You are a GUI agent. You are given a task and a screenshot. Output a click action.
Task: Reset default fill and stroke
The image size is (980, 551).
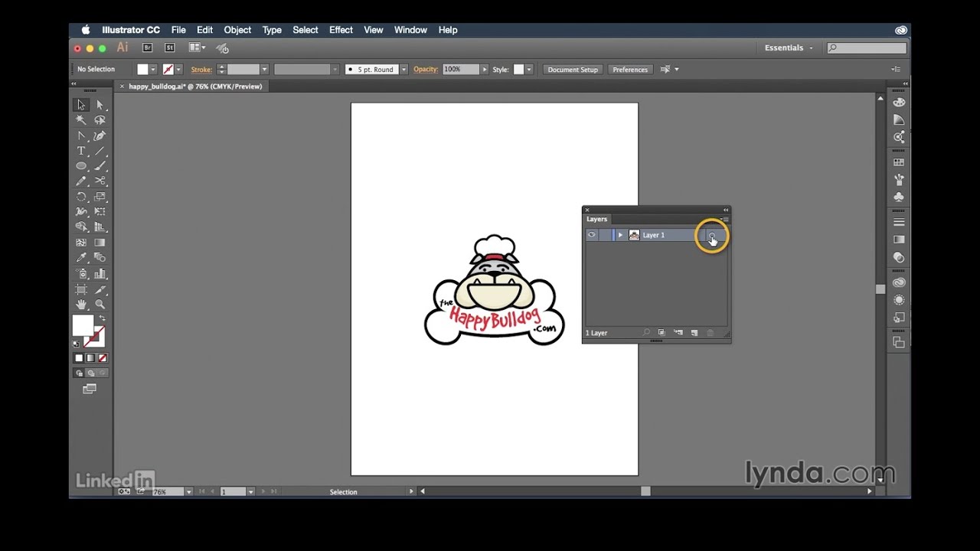pos(76,344)
